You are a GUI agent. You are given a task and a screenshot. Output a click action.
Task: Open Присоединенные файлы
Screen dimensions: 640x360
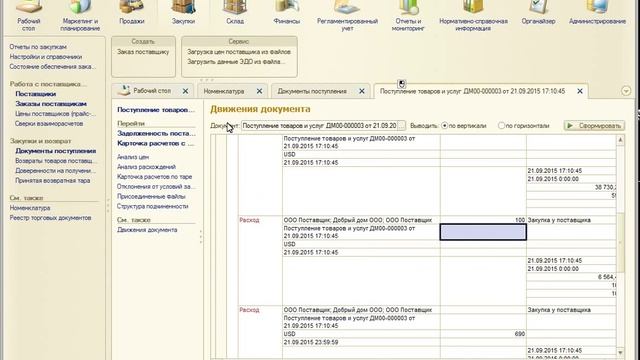pyautogui.click(x=151, y=196)
